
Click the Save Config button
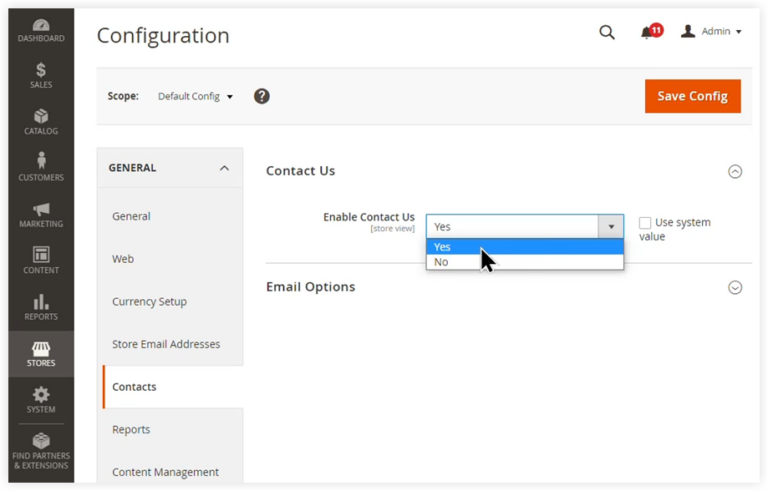[693, 96]
